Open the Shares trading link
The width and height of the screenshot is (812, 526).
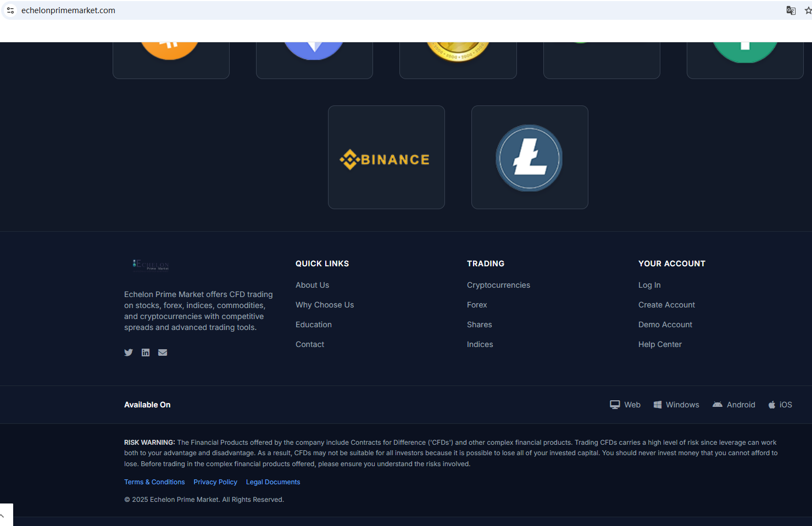(480, 324)
